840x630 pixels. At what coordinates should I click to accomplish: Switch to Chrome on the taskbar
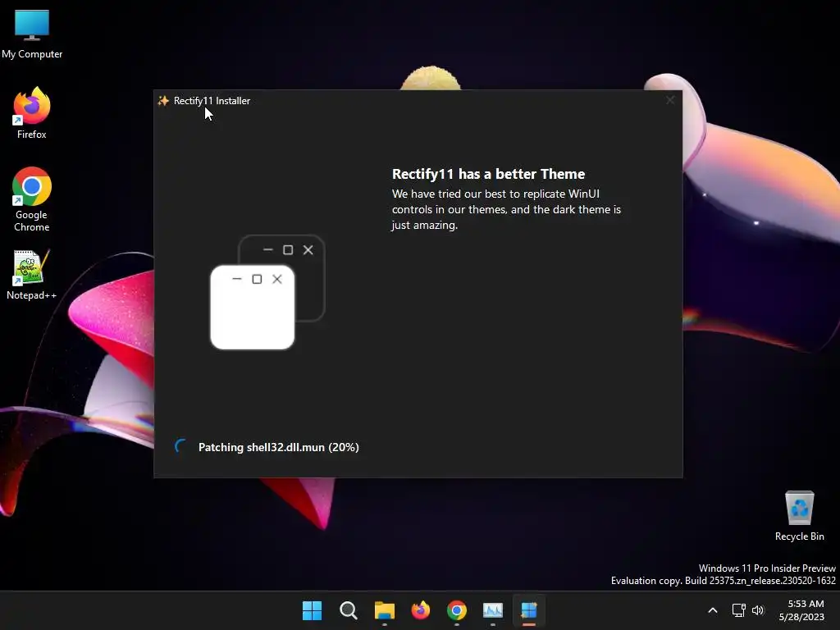pos(456,610)
